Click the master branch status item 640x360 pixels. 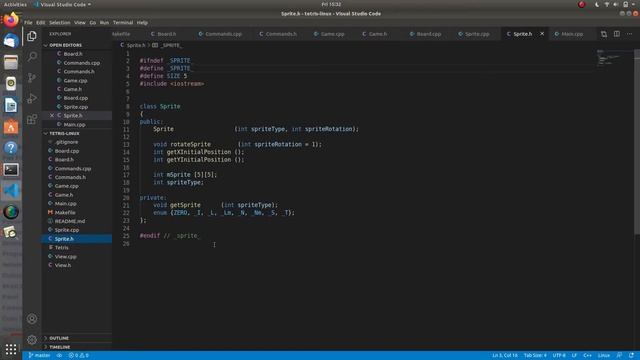point(40,356)
